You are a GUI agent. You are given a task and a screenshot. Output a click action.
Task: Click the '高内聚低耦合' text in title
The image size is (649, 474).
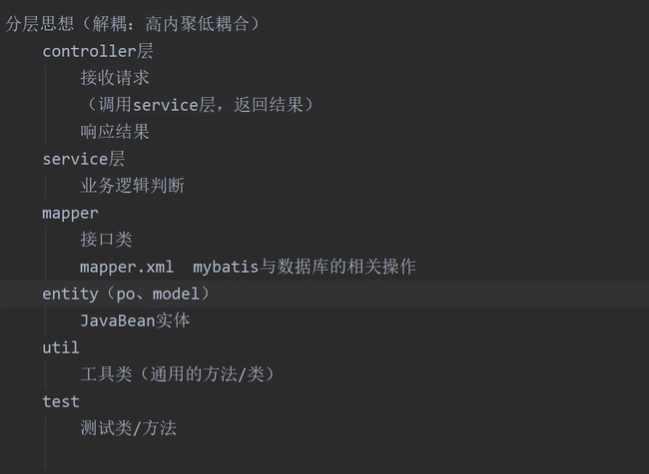pyautogui.click(x=196, y=24)
